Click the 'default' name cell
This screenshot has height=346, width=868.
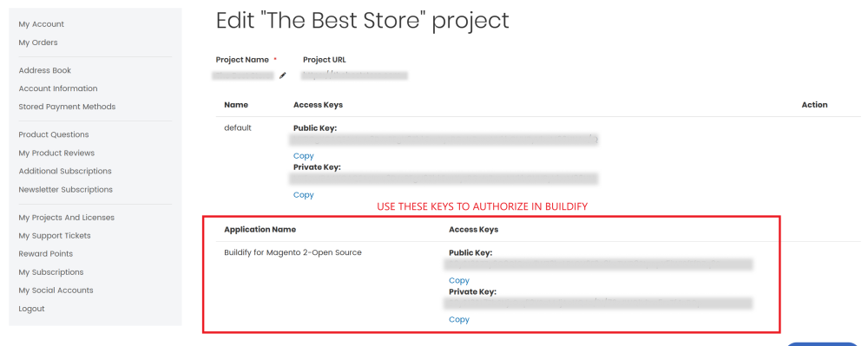pyautogui.click(x=238, y=127)
